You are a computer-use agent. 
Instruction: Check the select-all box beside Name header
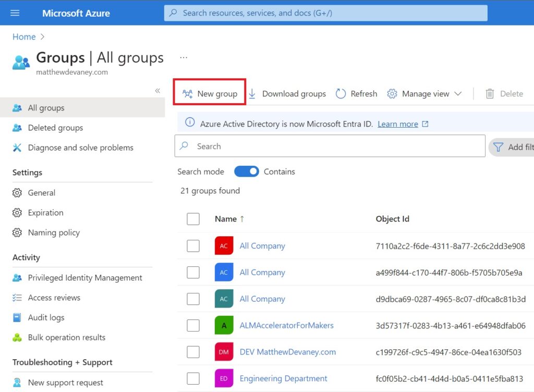point(193,219)
